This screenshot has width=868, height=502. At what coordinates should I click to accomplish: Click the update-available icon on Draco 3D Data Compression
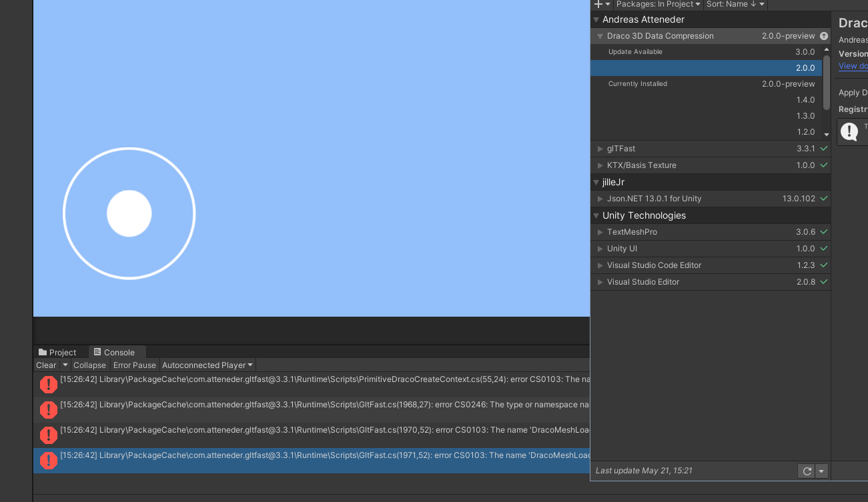pos(823,36)
